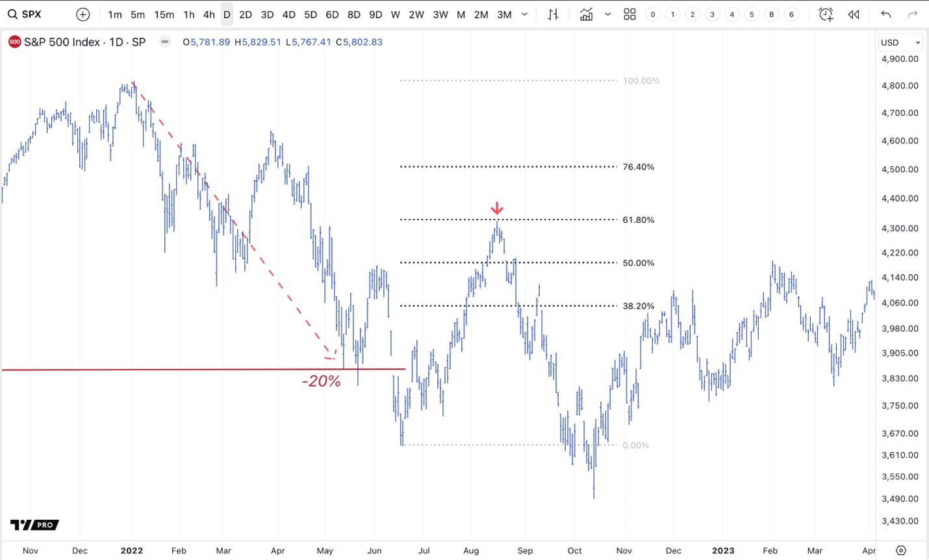Choose the W weekly interval
Viewport: 929px width, 560px height.
(396, 14)
